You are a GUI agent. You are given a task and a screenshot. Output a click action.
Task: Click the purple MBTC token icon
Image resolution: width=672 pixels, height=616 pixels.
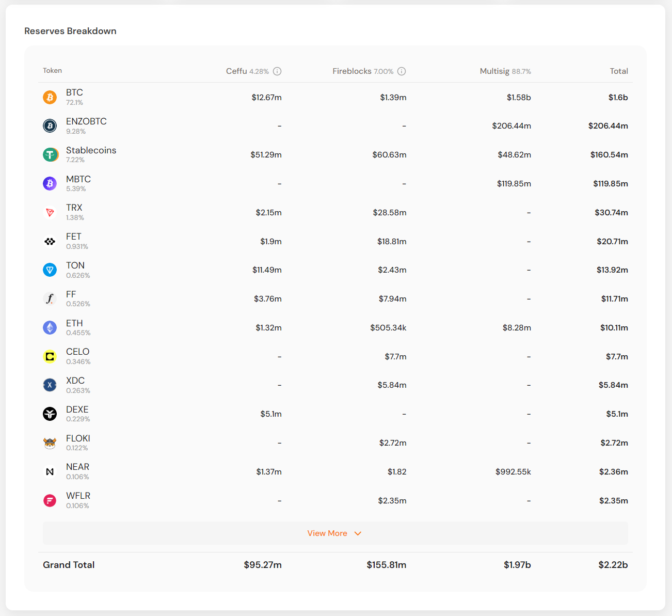click(x=50, y=183)
